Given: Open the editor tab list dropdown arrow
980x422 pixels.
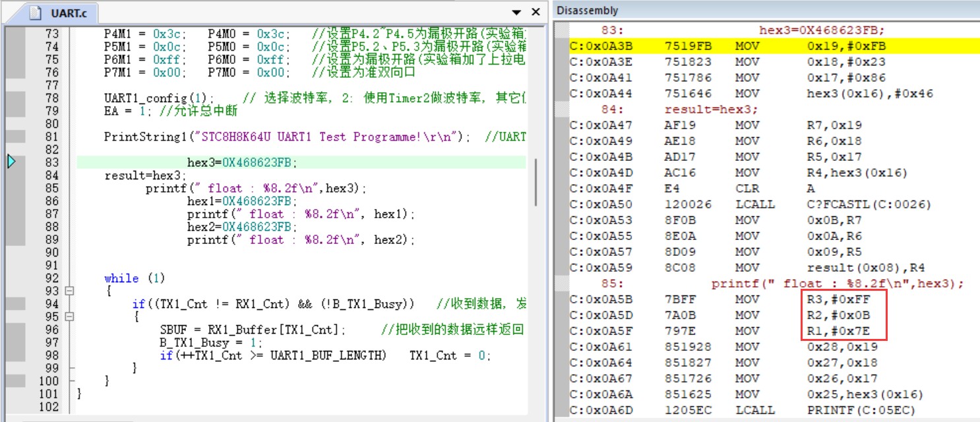Looking at the screenshot, I should [x=516, y=13].
